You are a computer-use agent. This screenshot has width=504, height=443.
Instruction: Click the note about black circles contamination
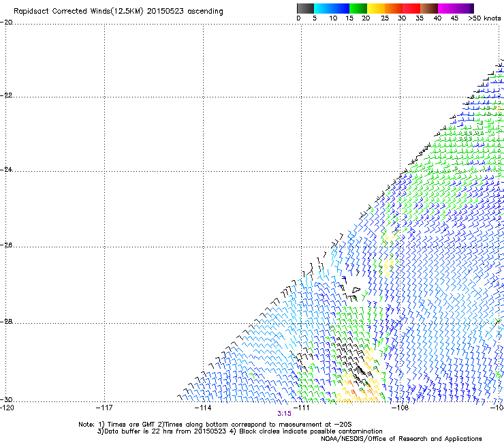click(306, 431)
